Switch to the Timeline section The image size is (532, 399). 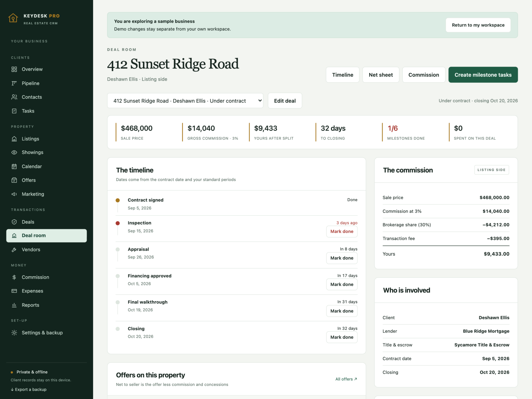pos(342,75)
